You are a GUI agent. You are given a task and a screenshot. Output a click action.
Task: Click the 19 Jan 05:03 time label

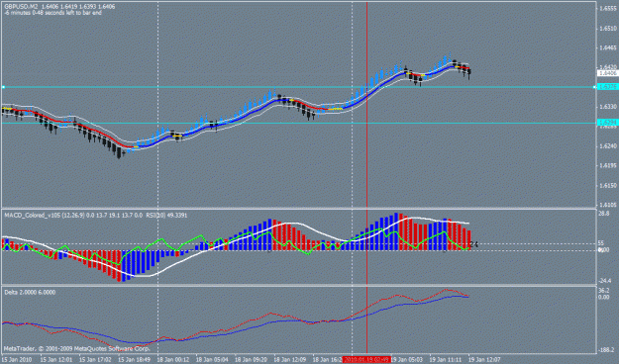tap(407, 360)
